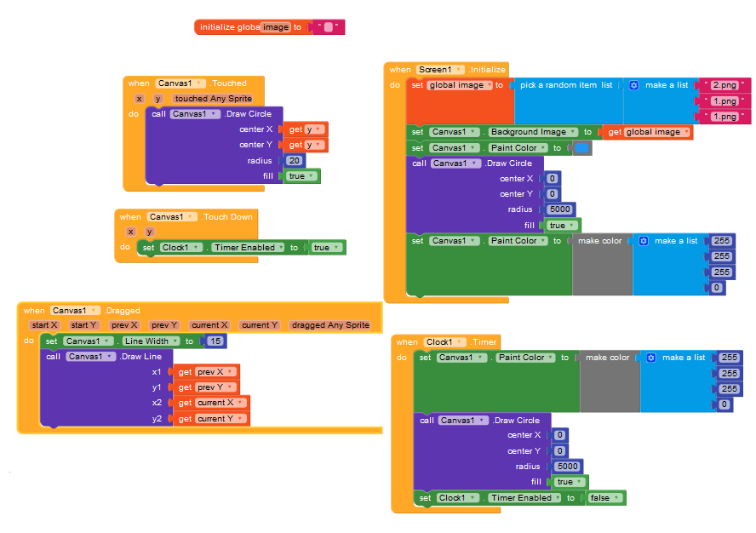
Task: Click the current X parameter in Dragged header
Action: tap(209, 325)
